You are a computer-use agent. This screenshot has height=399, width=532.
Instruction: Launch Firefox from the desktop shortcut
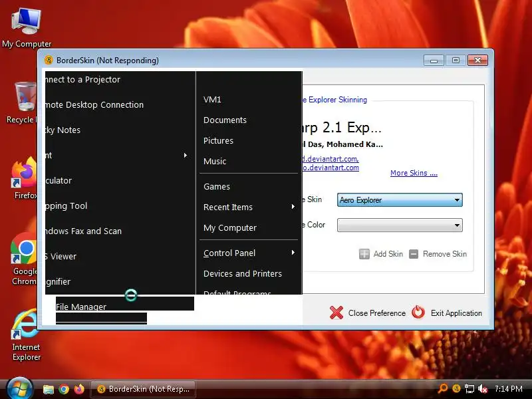click(x=23, y=179)
